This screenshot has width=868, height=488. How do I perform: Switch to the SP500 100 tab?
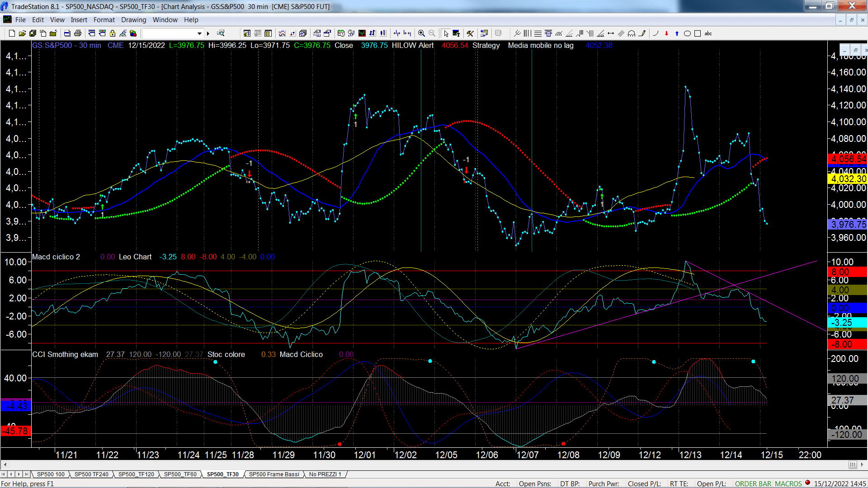click(x=51, y=474)
